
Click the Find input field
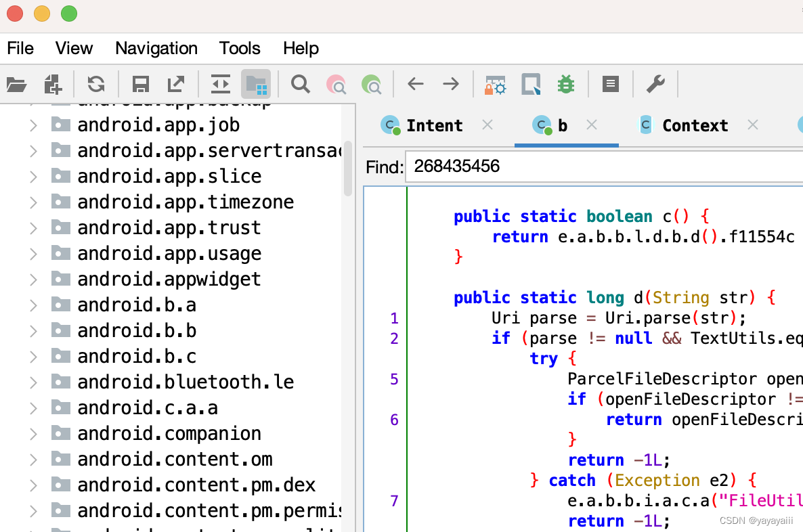(605, 167)
